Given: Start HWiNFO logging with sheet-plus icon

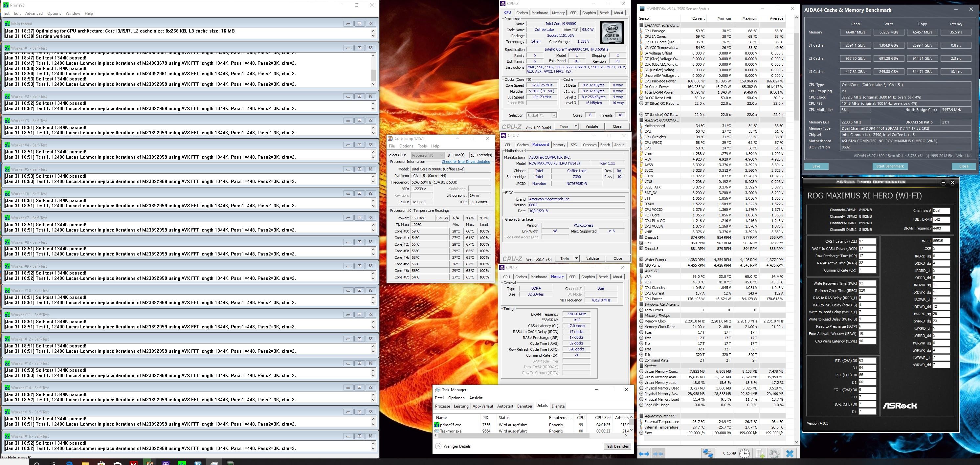Looking at the screenshot, I should click(760, 454).
